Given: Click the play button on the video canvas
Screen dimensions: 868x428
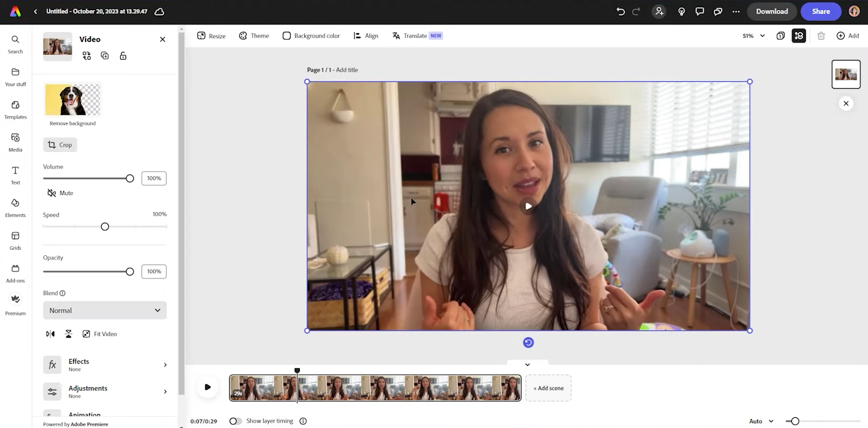Looking at the screenshot, I should click(528, 206).
